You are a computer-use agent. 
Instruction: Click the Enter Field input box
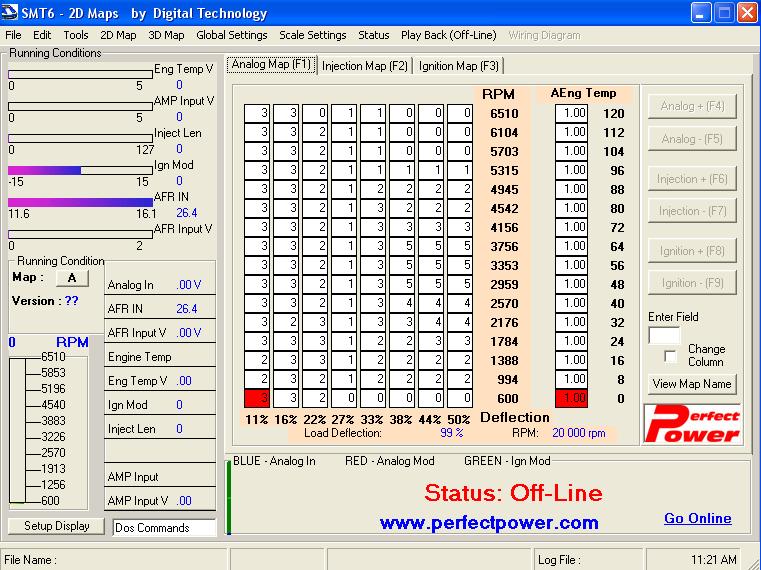pos(664,336)
